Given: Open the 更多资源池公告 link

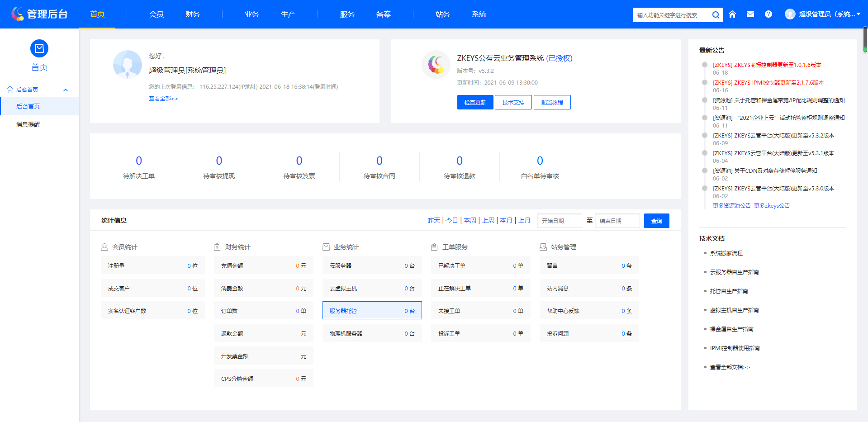Looking at the screenshot, I should pyautogui.click(x=732, y=206).
